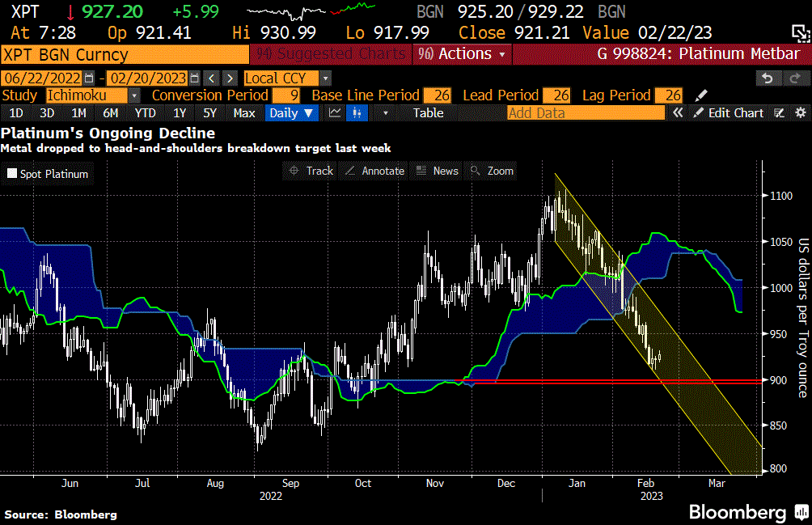Select the 1D range tab

click(16, 113)
